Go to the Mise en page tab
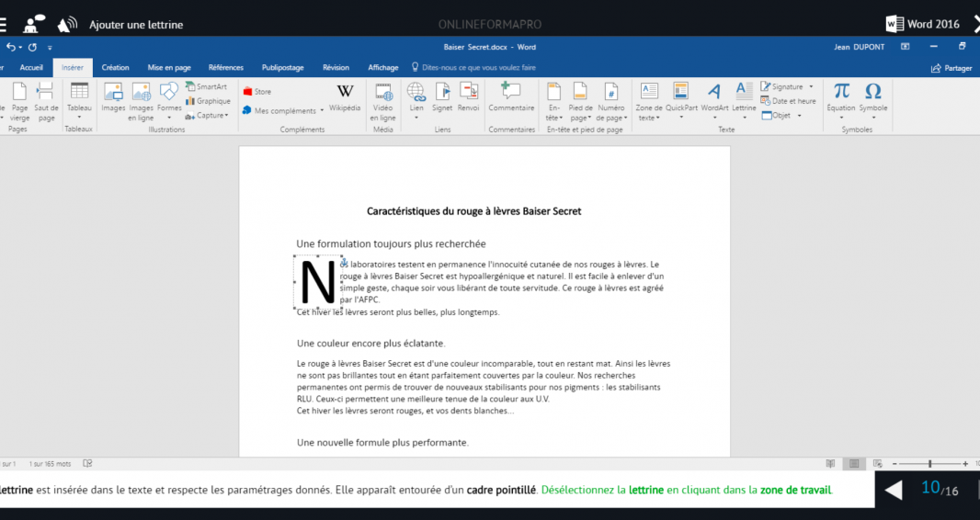The width and height of the screenshot is (980, 520). (169, 67)
